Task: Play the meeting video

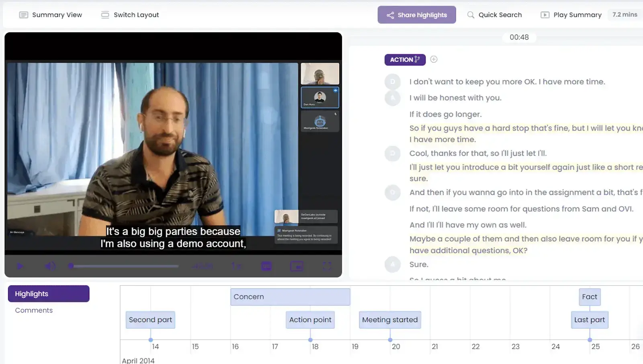Action: [20, 266]
